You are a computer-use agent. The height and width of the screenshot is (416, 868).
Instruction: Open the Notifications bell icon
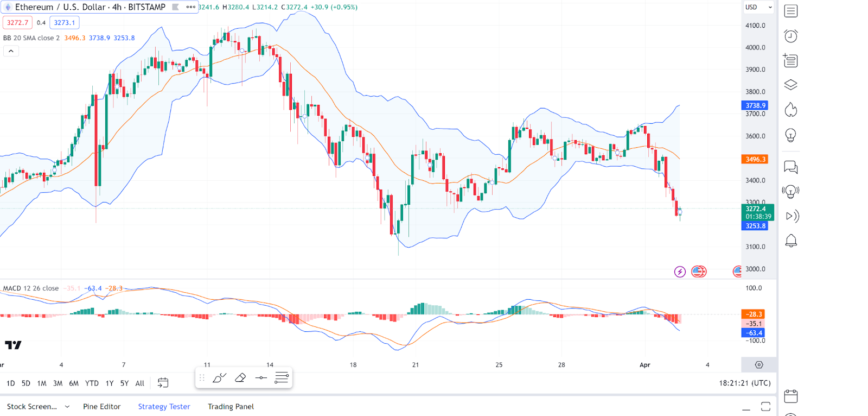pos(791,241)
